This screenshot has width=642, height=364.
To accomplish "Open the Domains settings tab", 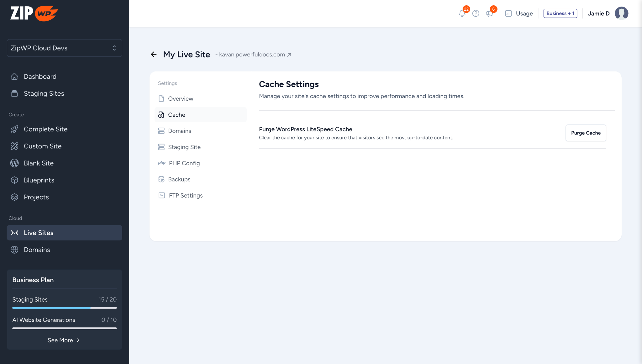I will pyautogui.click(x=179, y=131).
